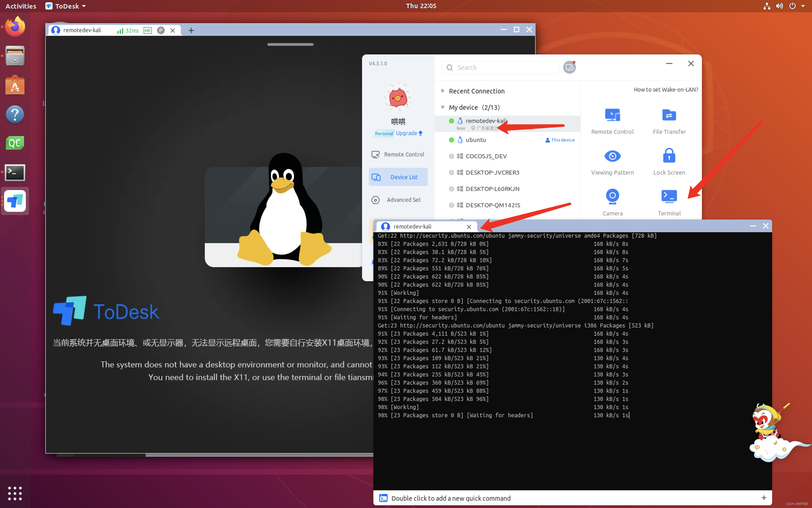Click ToDesk icon in the dock
Screen dimensions: 812x508
click(x=15, y=201)
